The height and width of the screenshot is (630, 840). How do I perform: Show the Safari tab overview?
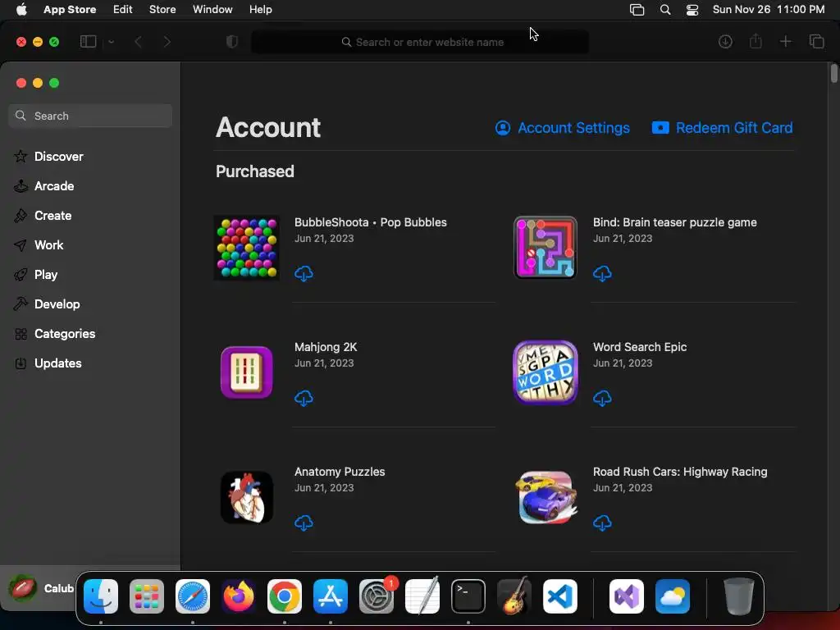coord(816,41)
